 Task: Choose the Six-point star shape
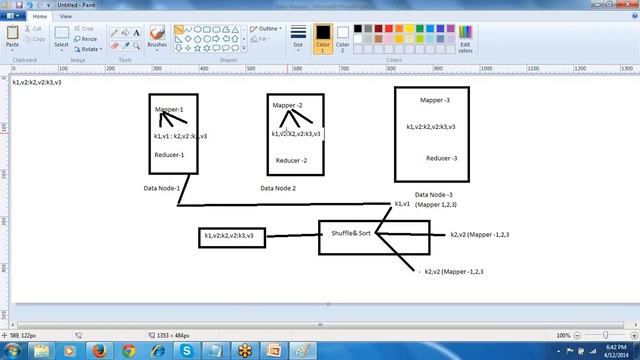coord(207,48)
